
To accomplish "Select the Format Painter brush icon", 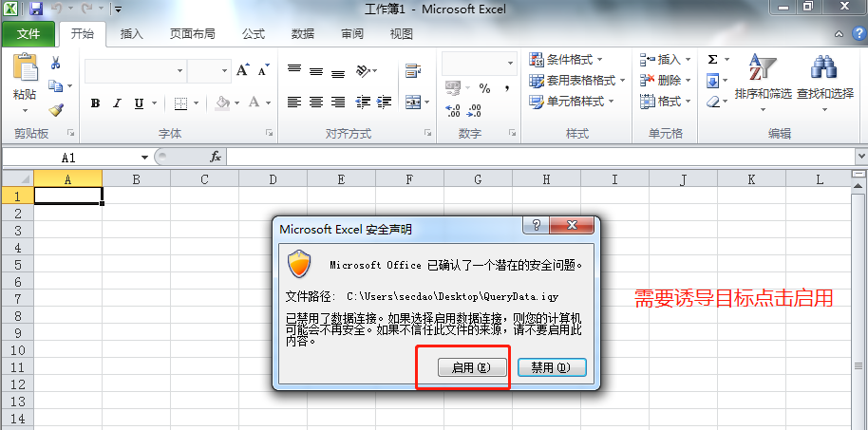I will coord(55,110).
